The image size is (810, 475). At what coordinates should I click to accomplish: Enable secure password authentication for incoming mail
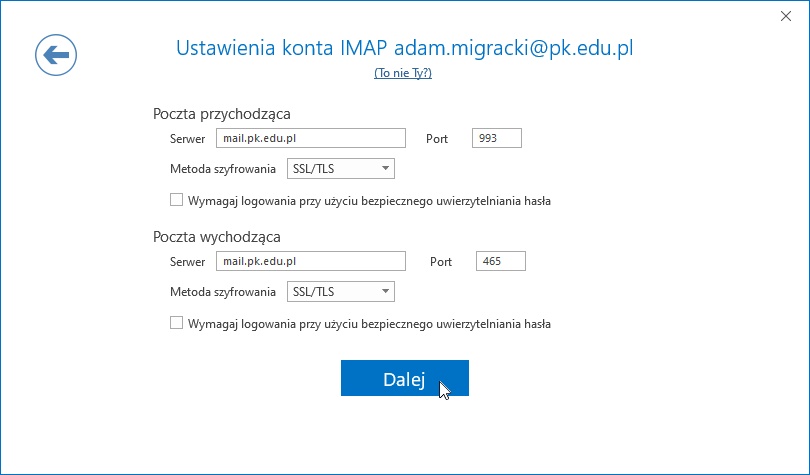click(177, 200)
